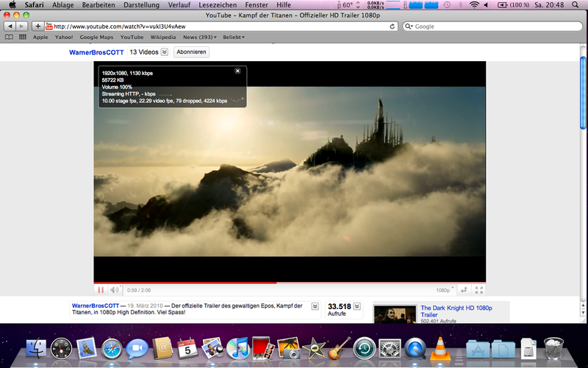Expand the video description box
Screen dimensions: 588x368
click(x=315, y=306)
